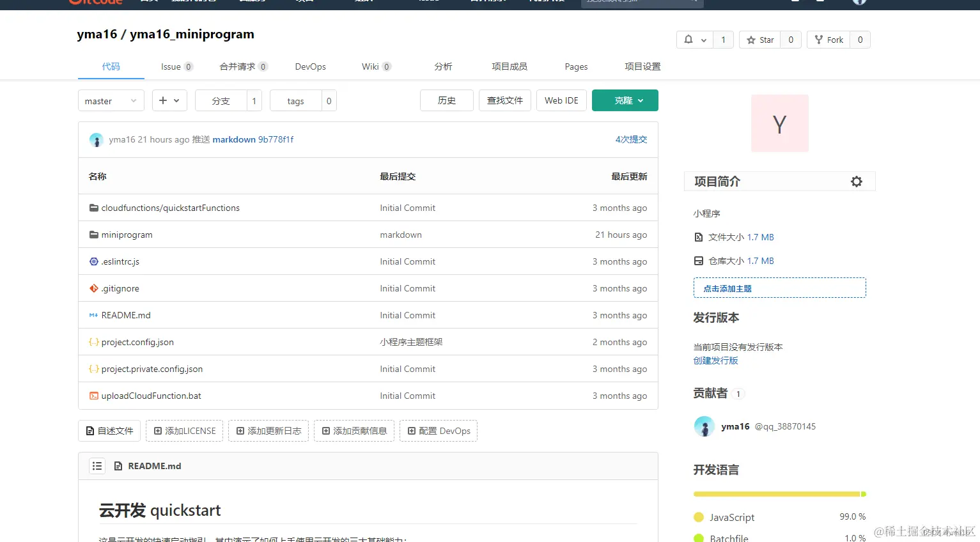The height and width of the screenshot is (542, 980).
Task: Open the README table of contents icon
Action: point(97,466)
